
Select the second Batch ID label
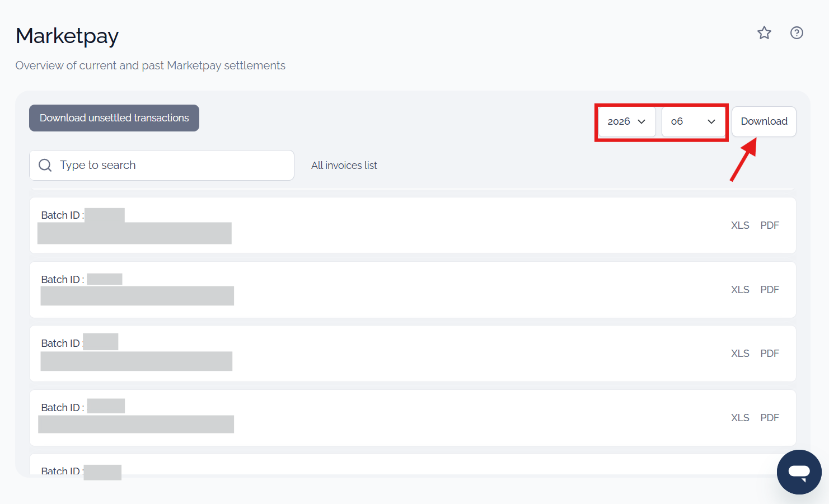pos(62,280)
